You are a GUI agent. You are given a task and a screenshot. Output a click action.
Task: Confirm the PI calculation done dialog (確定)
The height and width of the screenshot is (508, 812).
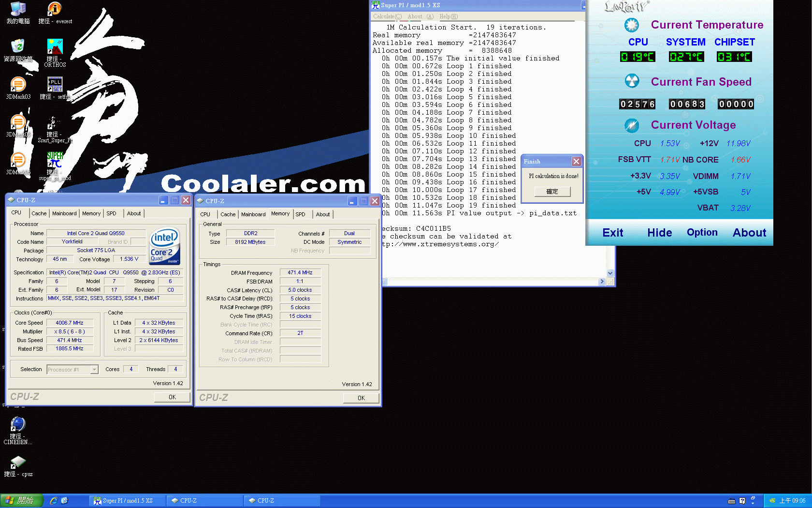tap(552, 192)
